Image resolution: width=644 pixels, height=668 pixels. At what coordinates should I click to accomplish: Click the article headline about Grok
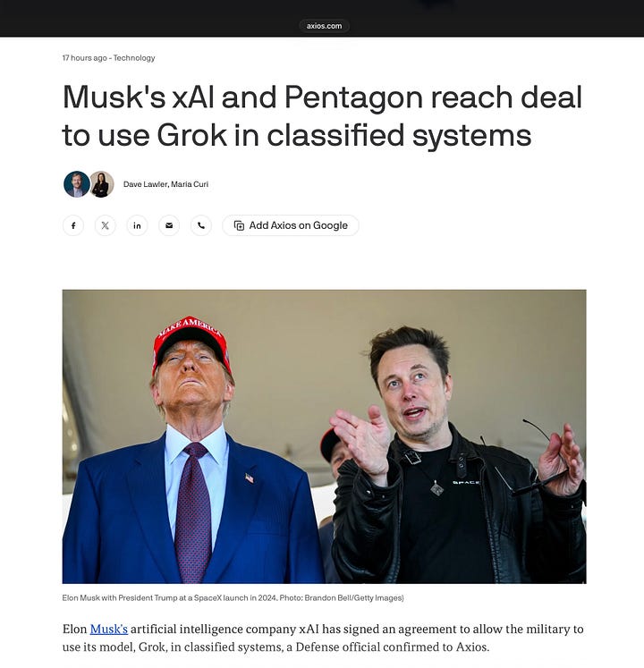(x=322, y=115)
